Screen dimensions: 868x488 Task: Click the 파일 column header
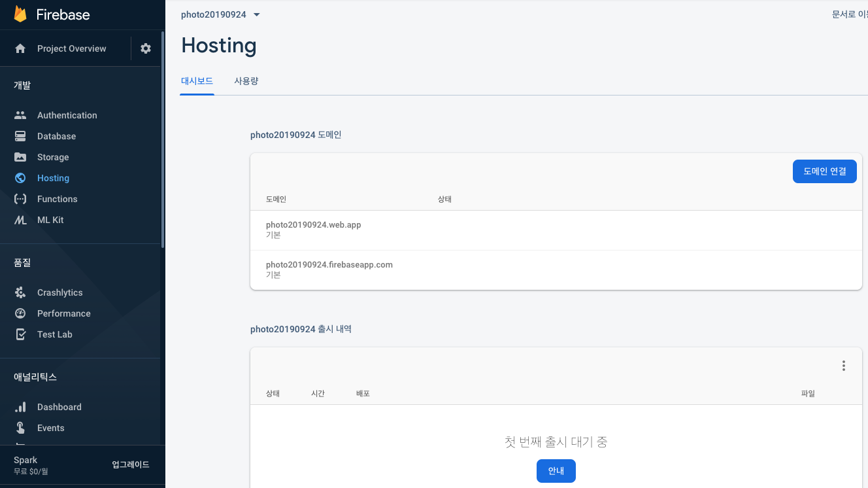(x=808, y=394)
